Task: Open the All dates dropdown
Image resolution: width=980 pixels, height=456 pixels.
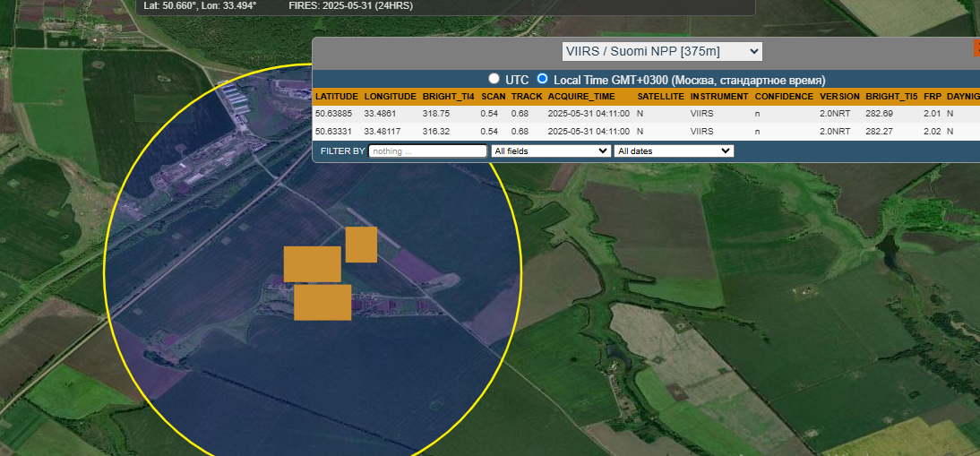Action: 674,151
